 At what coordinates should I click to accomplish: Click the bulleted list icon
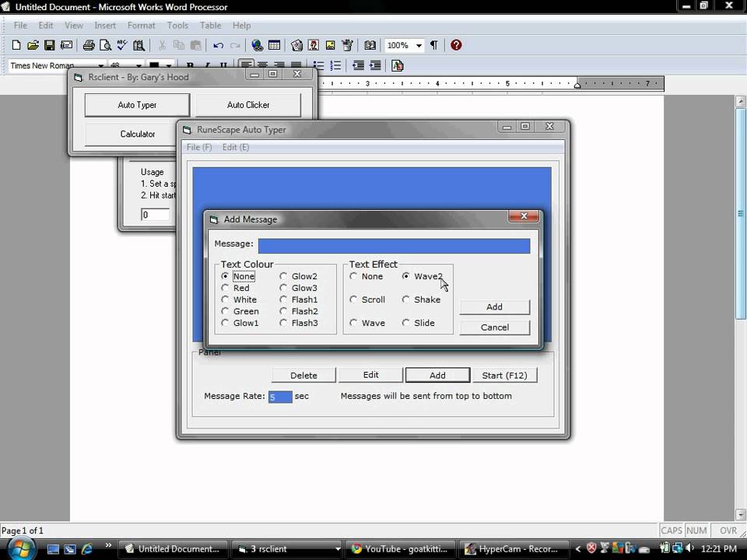pyautogui.click(x=319, y=65)
